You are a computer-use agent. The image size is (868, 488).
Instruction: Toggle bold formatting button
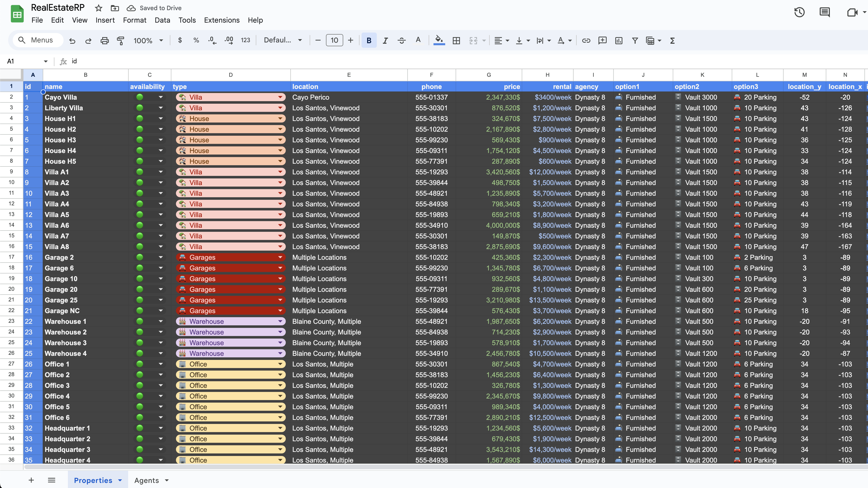point(369,40)
